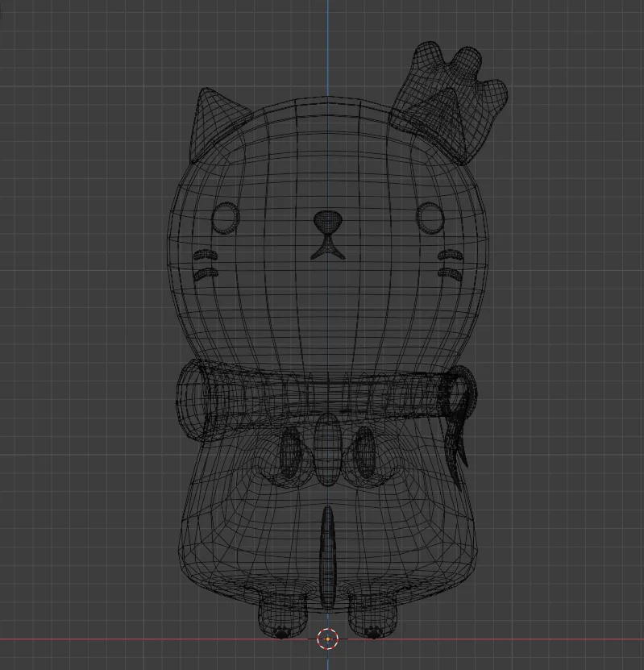Viewport: 644px width, 670px height.
Task: Select the crown mesh on the cat's head
Action: click(x=448, y=101)
